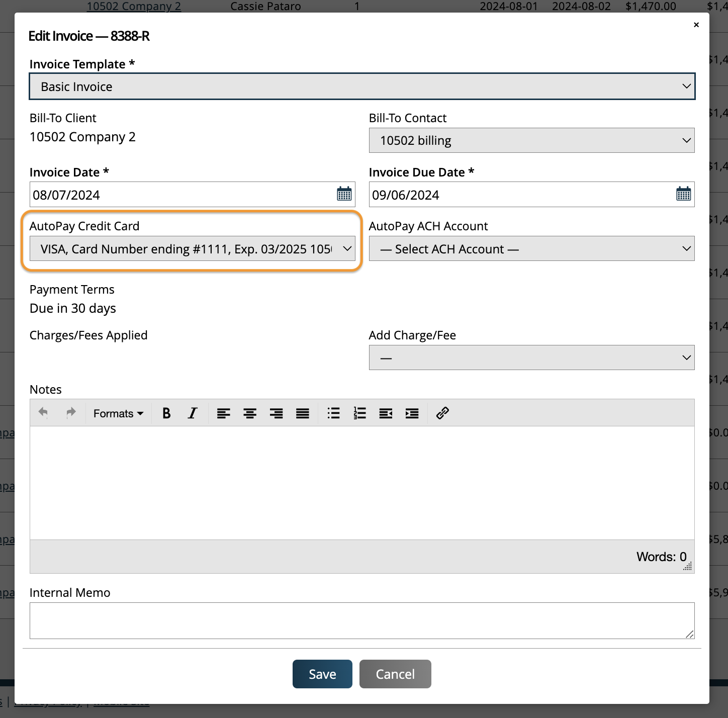Viewport: 728px width, 718px height.
Task: Justify the notes text
Action: 302,413
